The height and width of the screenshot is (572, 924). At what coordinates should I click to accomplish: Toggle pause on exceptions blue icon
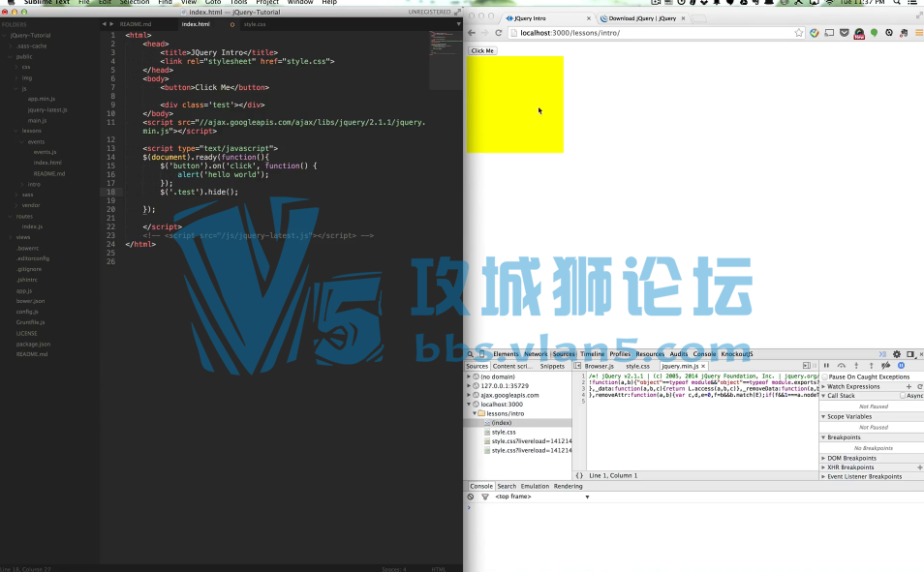pos(901,366)
